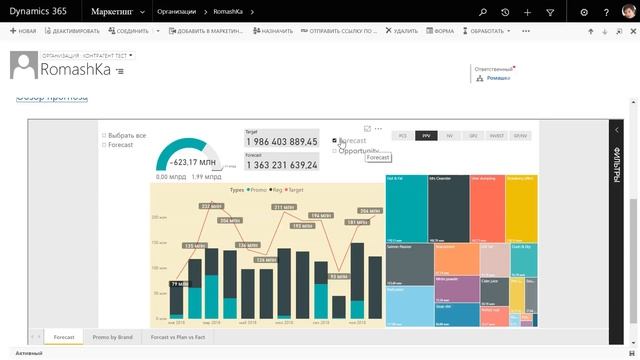The height and width of the screenshot is (360, 640).
Task: Switch to the Forecast report tab
Action: click(64, 337)
